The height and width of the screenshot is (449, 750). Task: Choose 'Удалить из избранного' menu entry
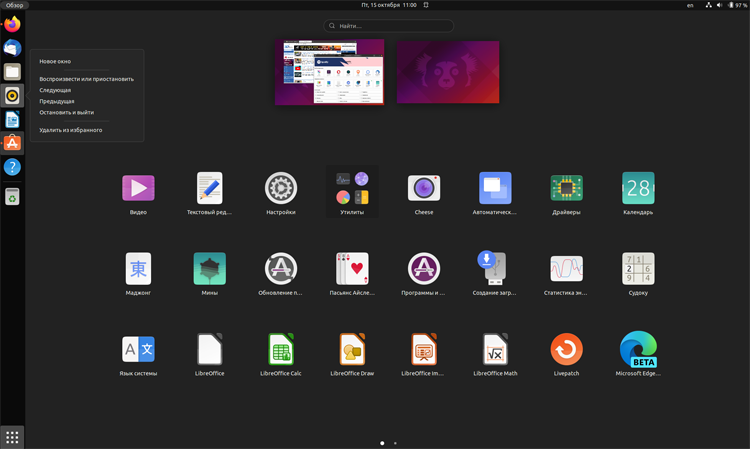pos(70,130)
